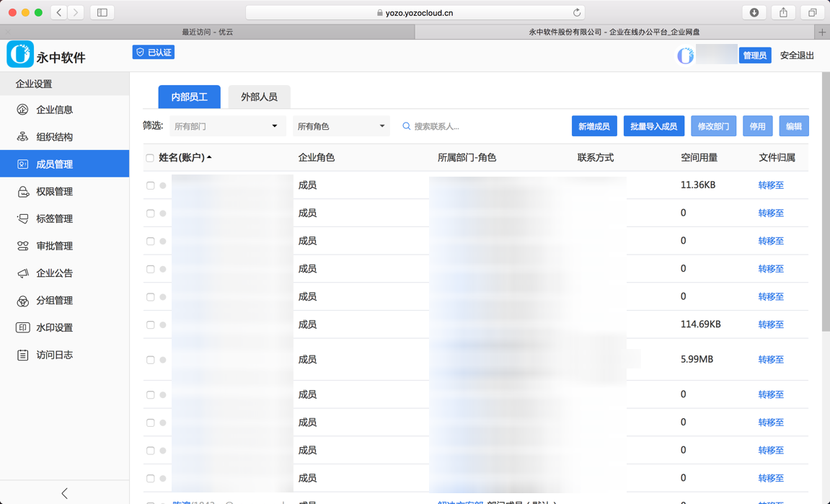
Task: Check the select-all checkbox in table header
Action: click(149, 157)
